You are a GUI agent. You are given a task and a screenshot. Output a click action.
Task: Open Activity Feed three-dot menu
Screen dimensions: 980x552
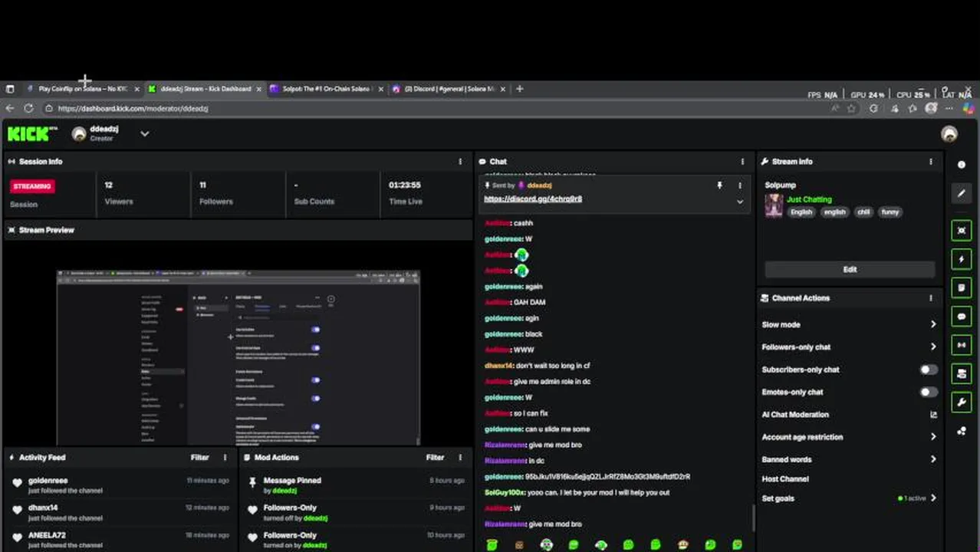tap(225, 458)
